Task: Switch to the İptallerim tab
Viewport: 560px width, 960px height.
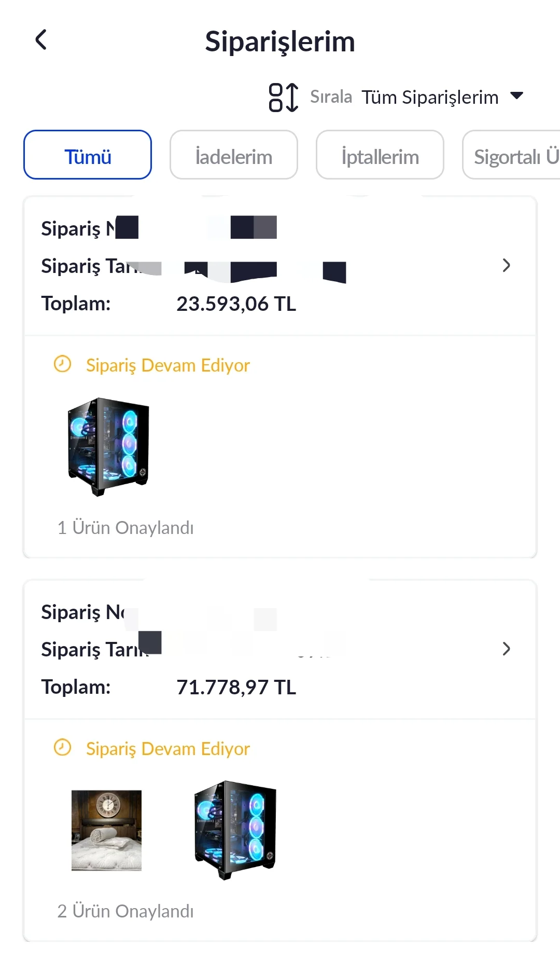Action: pos(380,155)
